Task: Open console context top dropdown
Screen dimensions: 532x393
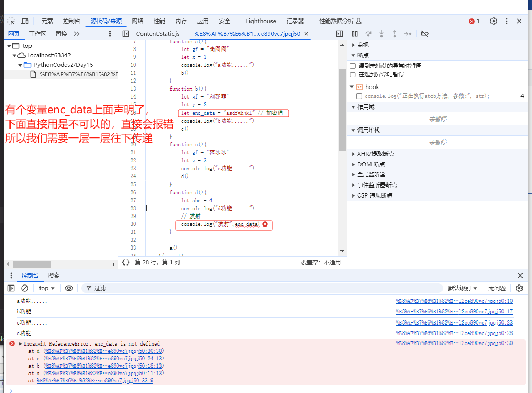Action: [46, 288]
